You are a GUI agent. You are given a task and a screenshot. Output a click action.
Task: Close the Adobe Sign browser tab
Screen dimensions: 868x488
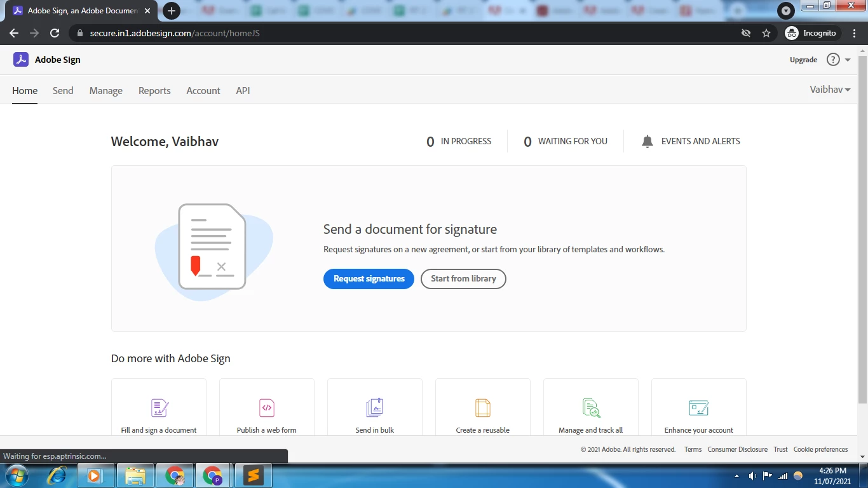click(147, 11)
